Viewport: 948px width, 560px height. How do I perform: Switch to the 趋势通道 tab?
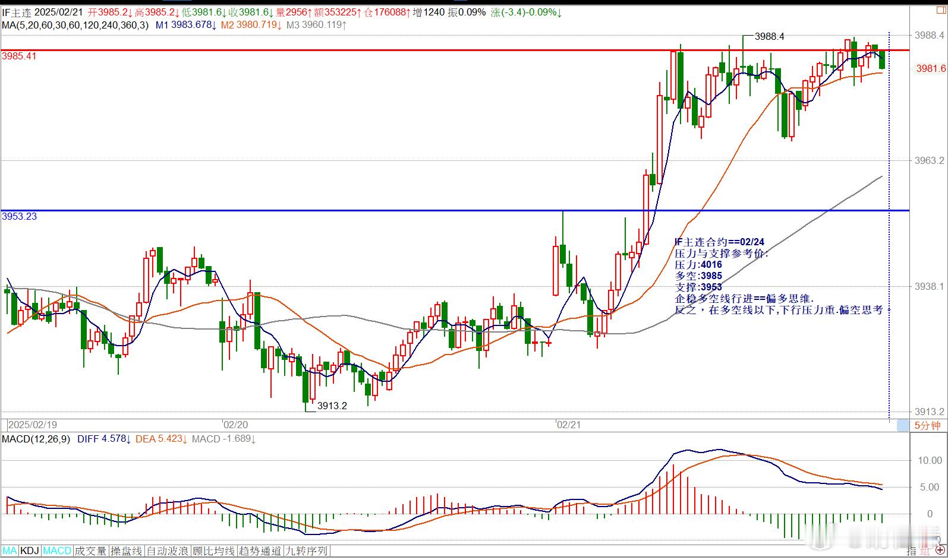(x=260, y=551)
